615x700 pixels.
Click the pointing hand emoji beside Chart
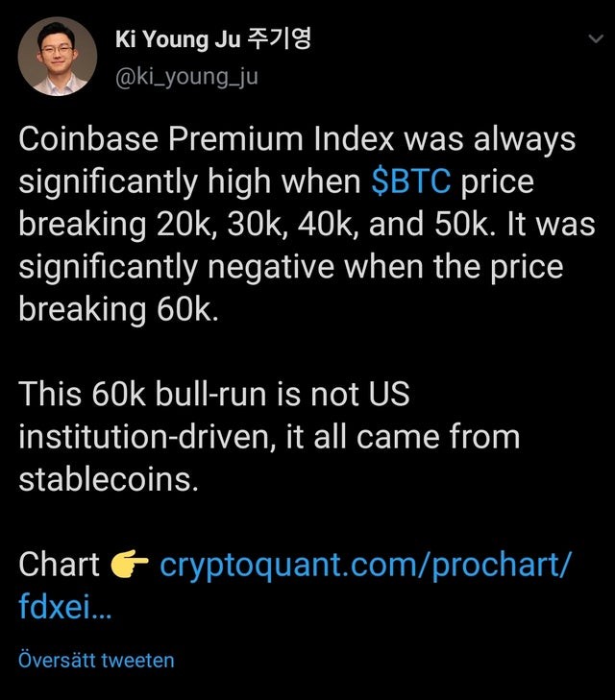tap(129, 565)
